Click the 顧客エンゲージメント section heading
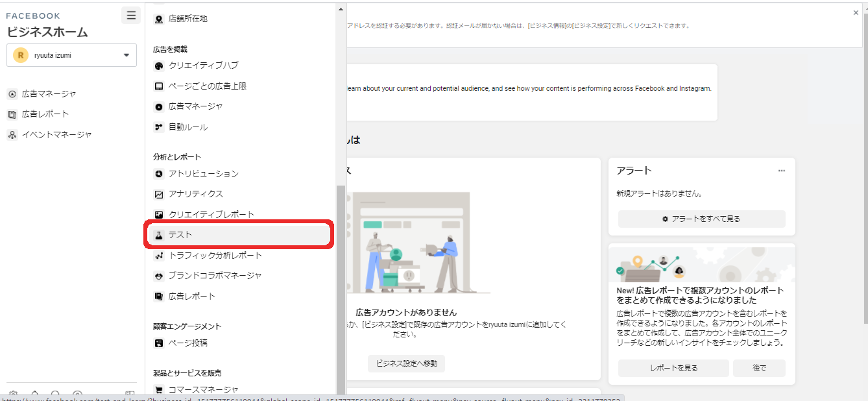The image size is (868, 401). (187, 326)
